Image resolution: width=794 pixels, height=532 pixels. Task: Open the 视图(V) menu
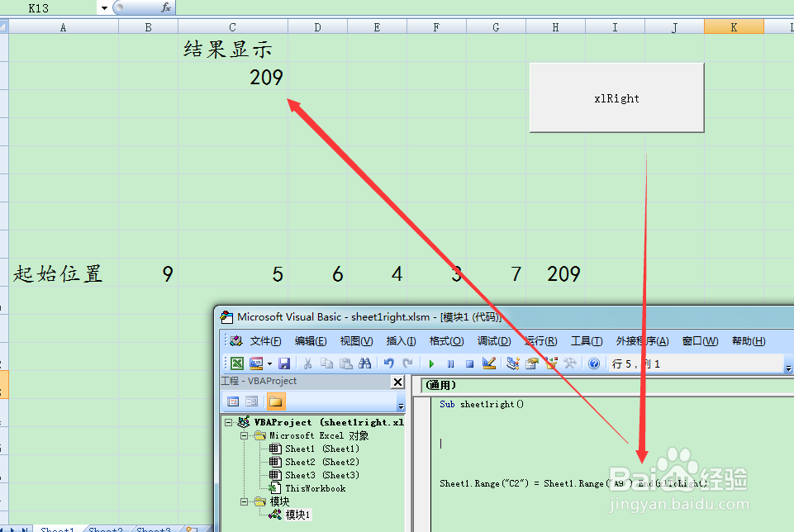pos(356,341)
